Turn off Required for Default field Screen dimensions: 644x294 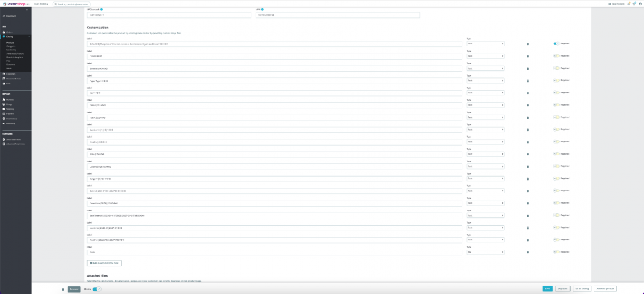556,43
